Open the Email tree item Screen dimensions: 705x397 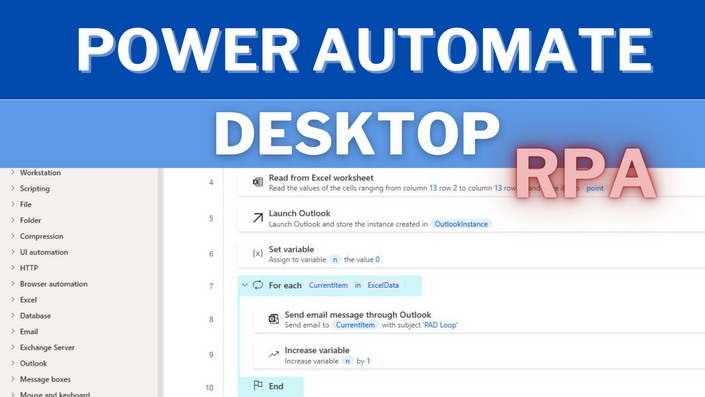click(x=29, y=331)
